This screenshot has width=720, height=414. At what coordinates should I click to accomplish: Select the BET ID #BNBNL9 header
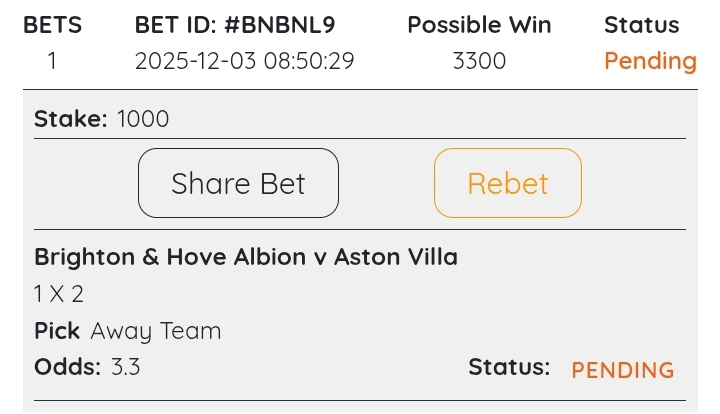(244, 25)
